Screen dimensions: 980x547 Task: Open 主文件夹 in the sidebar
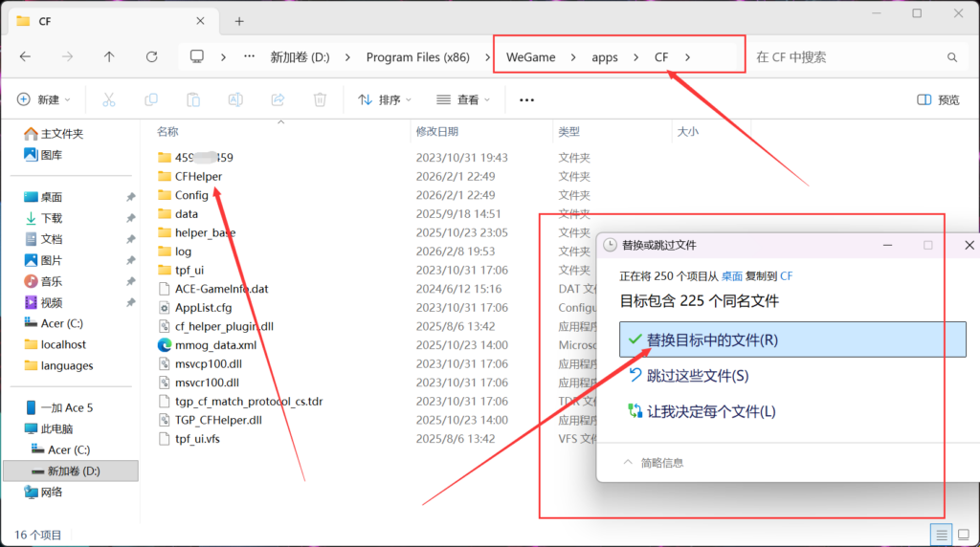coord(54,134)
